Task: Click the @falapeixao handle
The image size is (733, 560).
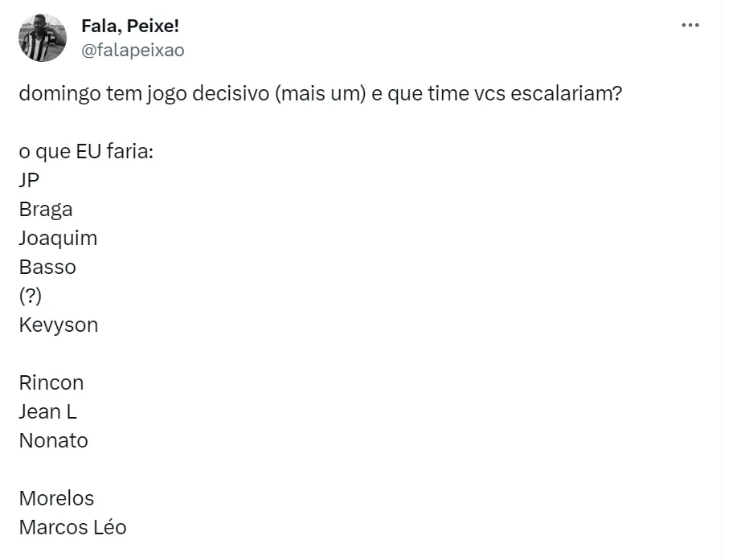Action: coord(133,50)
